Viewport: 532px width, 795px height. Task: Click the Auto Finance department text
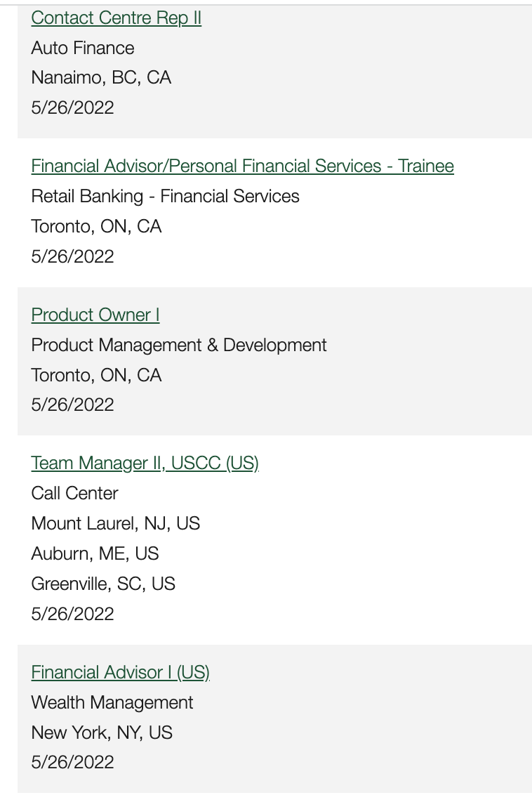[83, 48]
